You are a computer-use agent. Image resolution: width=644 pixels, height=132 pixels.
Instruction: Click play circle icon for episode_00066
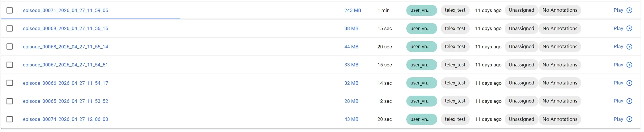click(629, 83)
